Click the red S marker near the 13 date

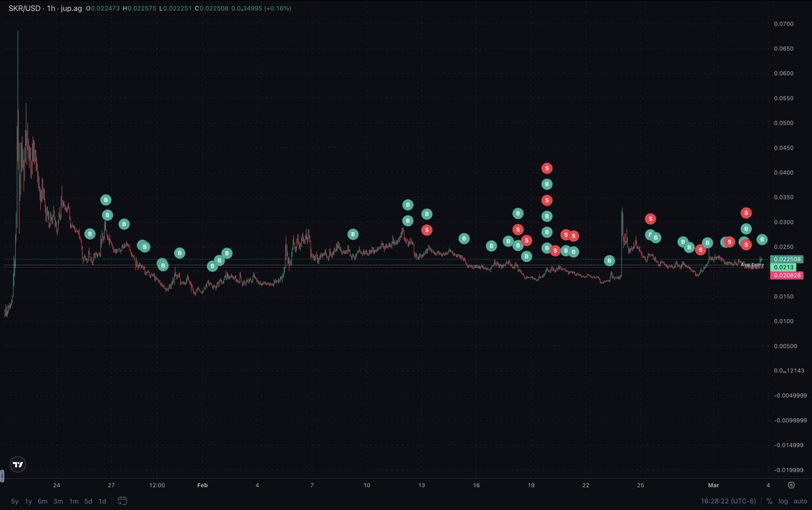pos(427,230)
